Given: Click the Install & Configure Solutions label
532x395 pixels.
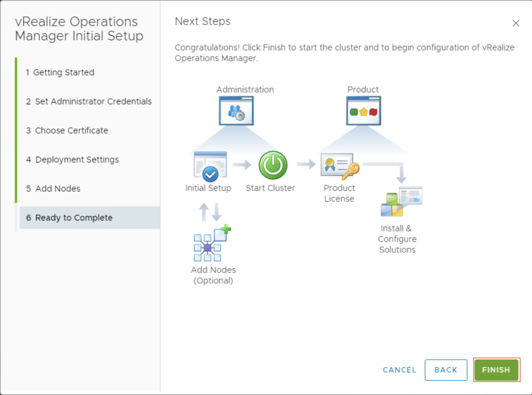Looking at the screenshot, I should pyautogui.click(x=397, y=239).
